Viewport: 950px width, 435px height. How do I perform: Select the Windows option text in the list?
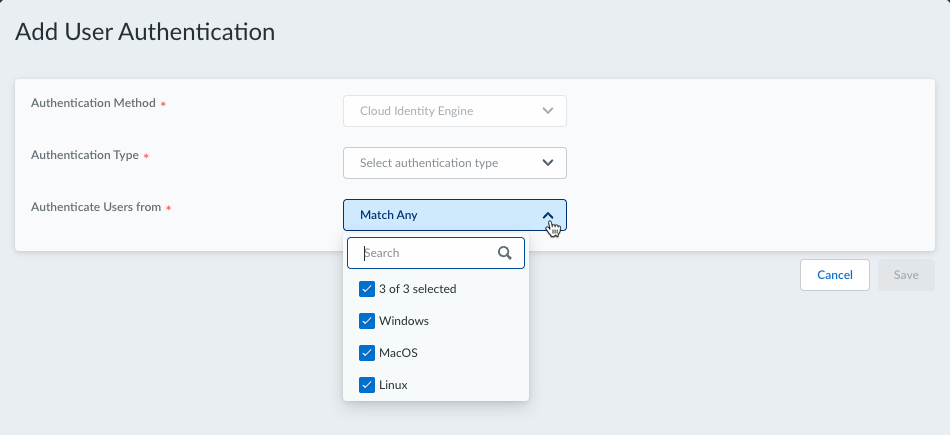click(404, 321)
